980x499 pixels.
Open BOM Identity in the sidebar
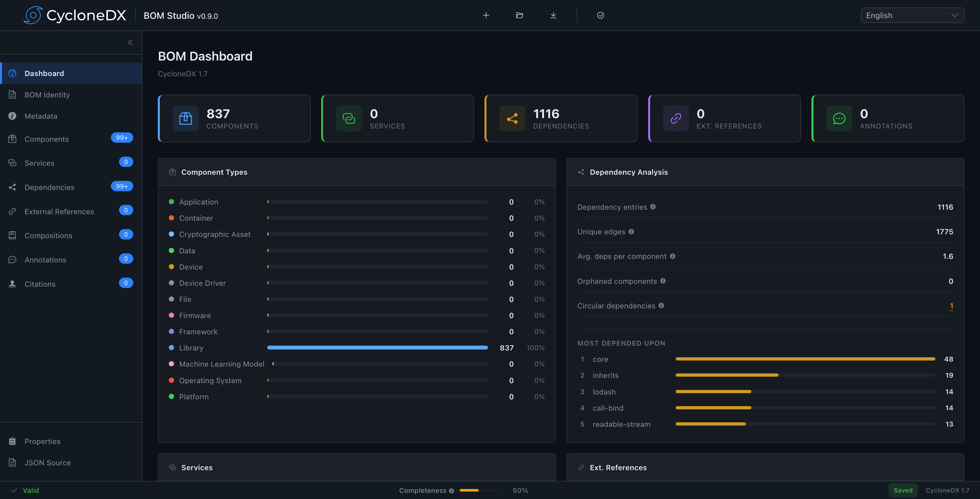(47, 95)
